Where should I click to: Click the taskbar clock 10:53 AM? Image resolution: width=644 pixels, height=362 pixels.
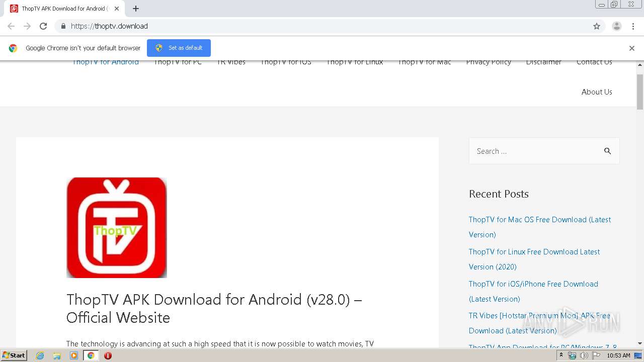(618, 355)
